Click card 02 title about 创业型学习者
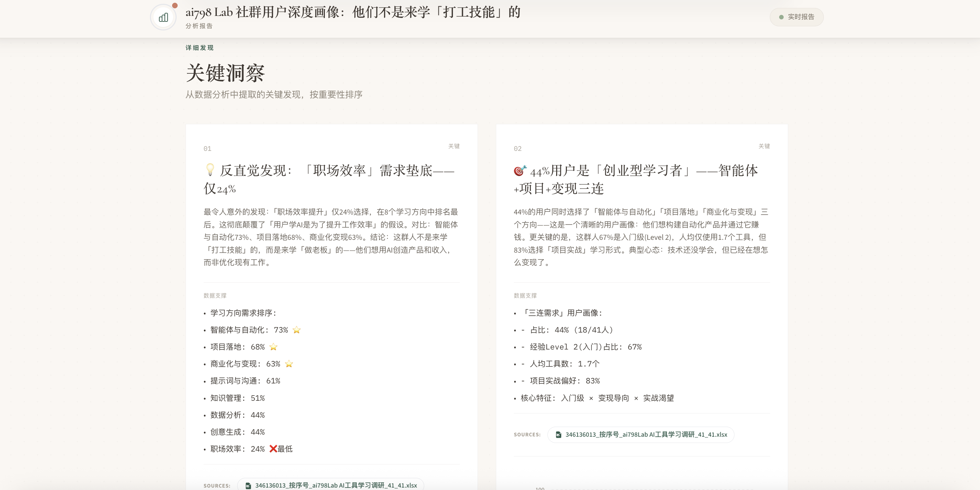Viewport: 980px width, 490px height. click(636, 179)
